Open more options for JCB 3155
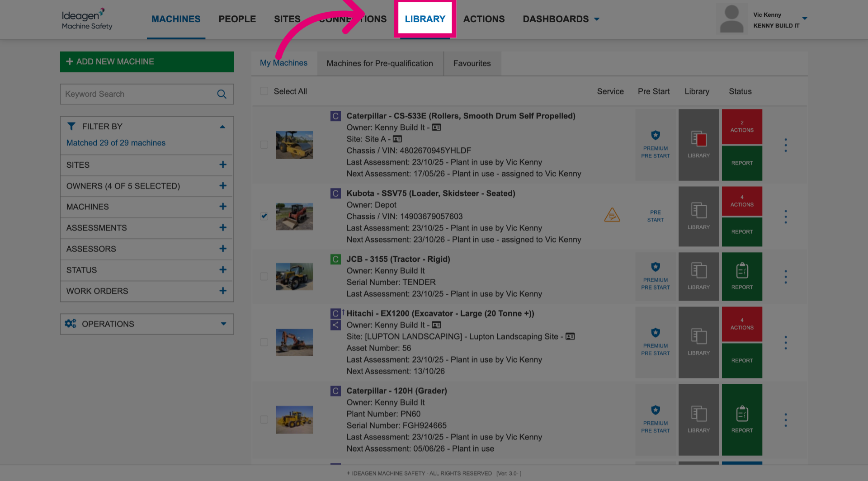Screen dimensions: 868x481 tap(786, 277)
